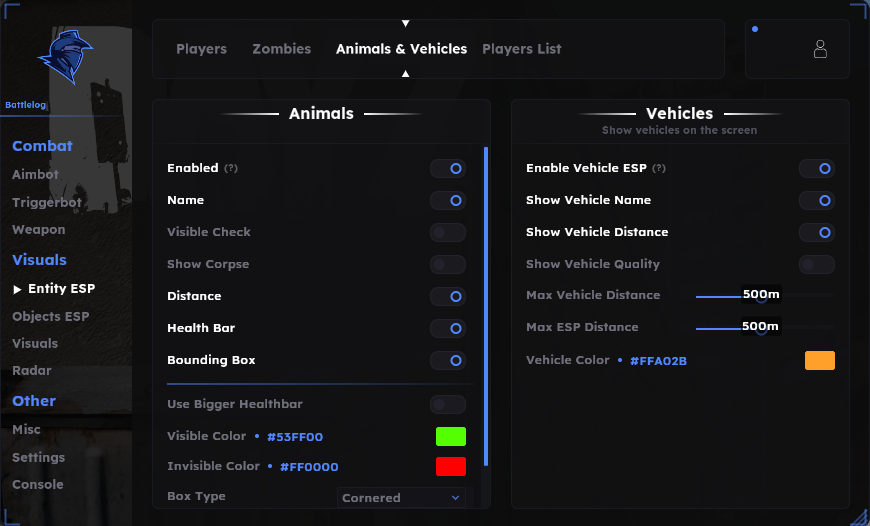Screen dimensions: 870x526
Task: Open the user profile icon
Action: (820, 49)
